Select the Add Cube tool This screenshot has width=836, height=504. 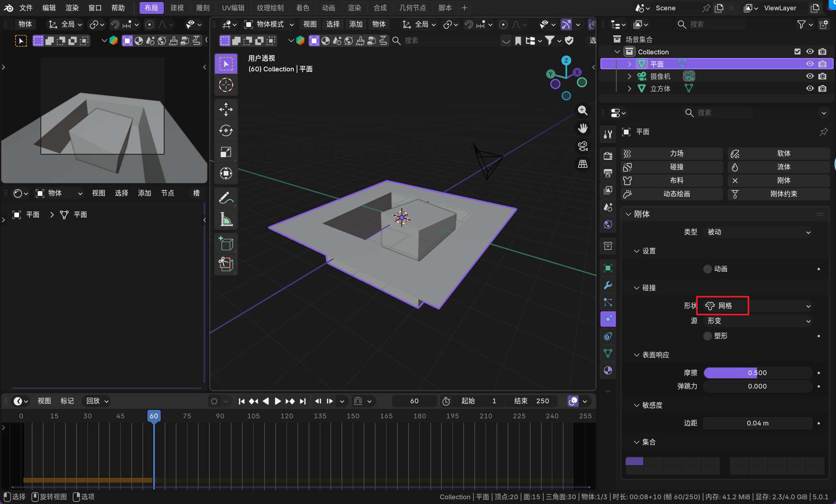[x=226, y=243]
